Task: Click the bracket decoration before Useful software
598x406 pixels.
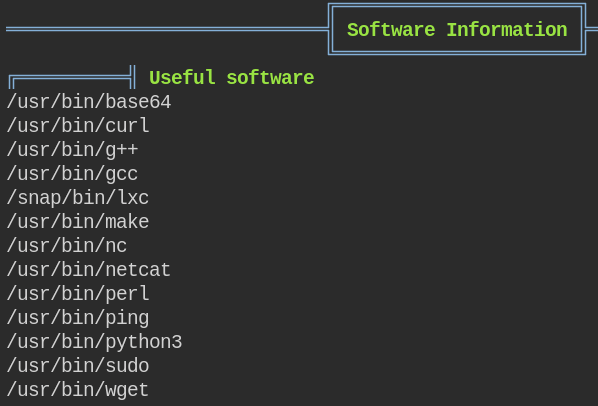Action: point(72,77)
